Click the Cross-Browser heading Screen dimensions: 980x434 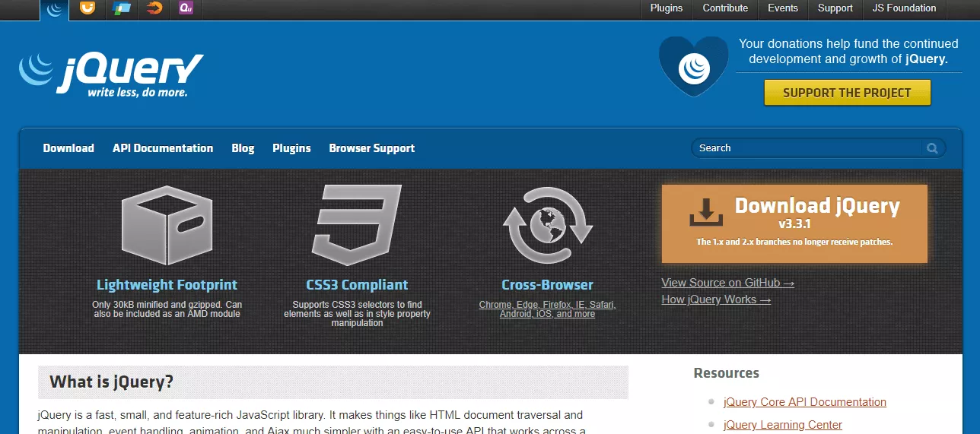click(x=547, y=285)
